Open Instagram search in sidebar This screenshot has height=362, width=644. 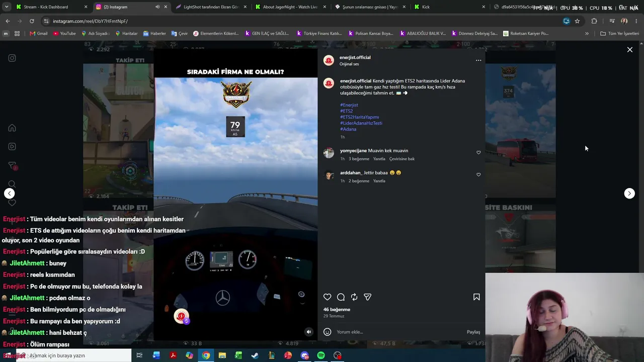click(x=12, y=184)
